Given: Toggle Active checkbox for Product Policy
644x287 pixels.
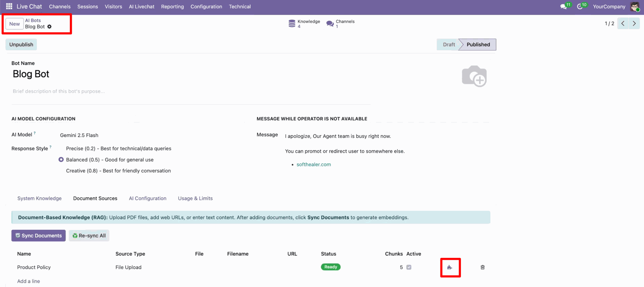Looking at the screenshot, I should tap(409, 267).
